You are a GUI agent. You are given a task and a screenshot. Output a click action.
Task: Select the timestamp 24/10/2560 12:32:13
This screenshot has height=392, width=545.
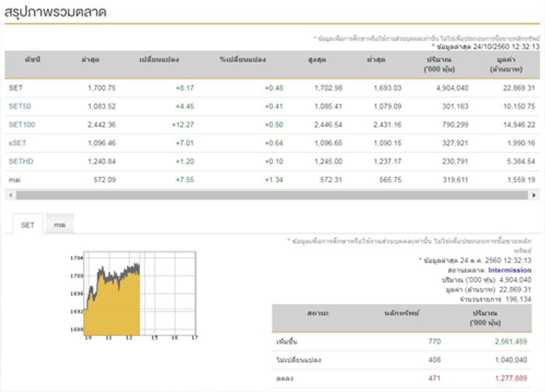click(506, 47)
